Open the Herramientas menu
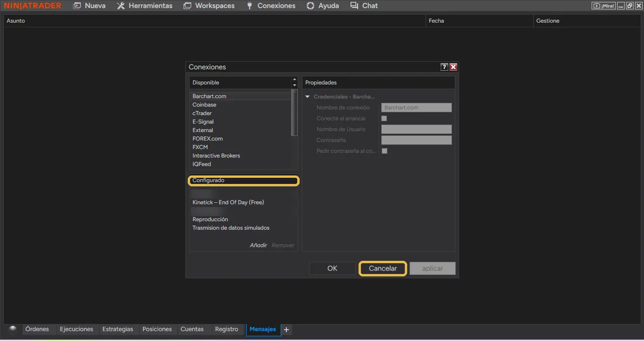 145,6
